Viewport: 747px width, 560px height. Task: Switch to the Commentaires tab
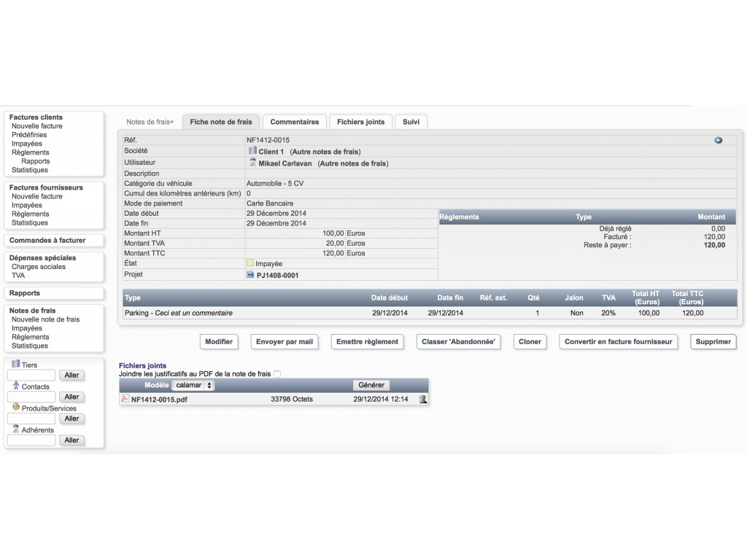[295, 122]
